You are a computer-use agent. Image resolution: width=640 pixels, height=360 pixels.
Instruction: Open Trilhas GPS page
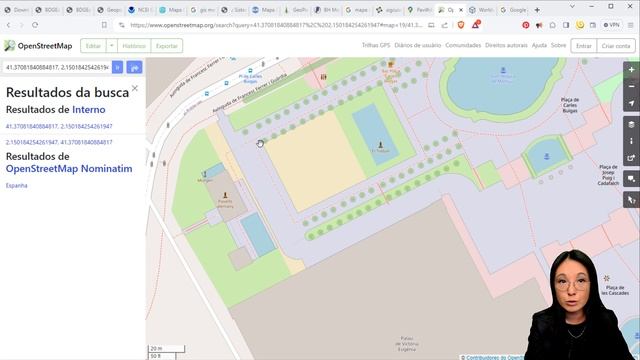(376, 45)
